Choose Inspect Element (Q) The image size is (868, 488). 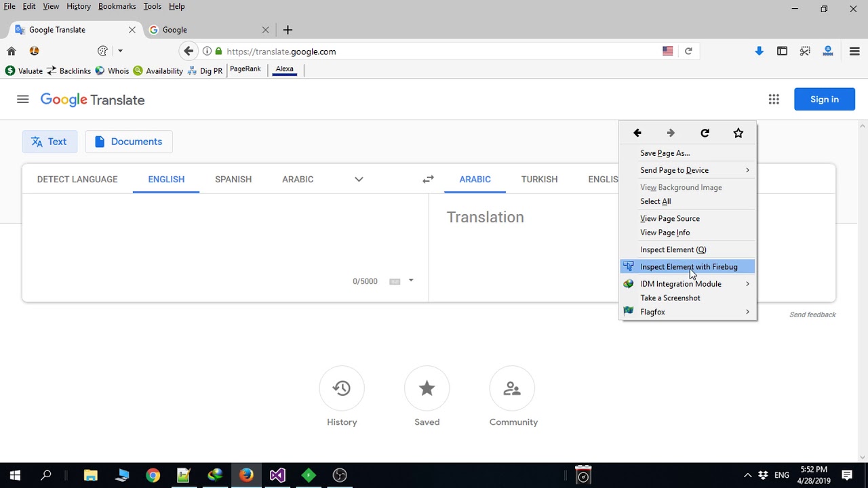coord(688,249)
